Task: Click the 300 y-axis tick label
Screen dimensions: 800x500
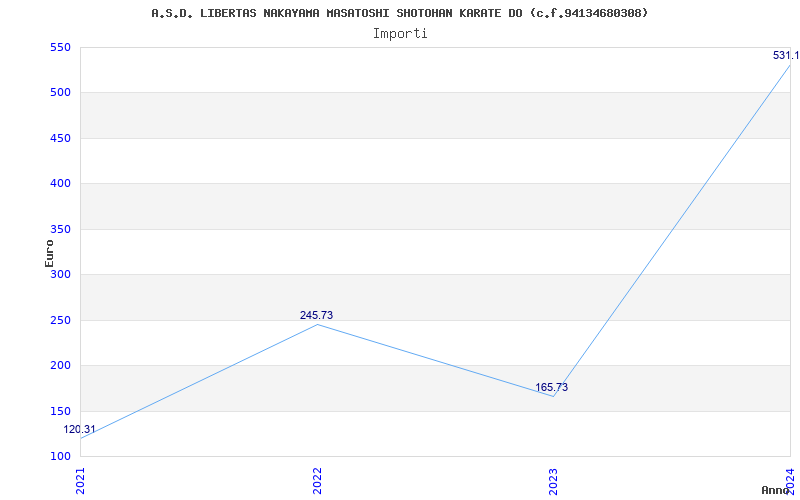Action: 60,274
